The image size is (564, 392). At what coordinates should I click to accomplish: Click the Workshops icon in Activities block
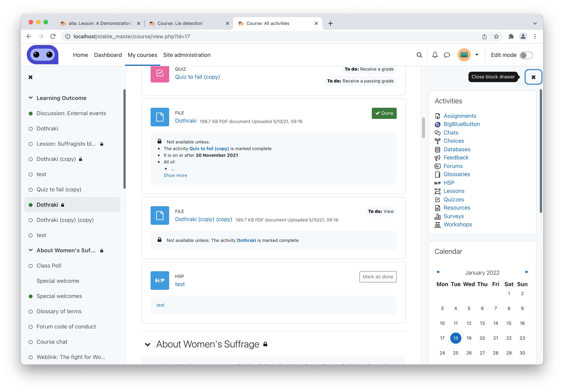click(x=437, y=225)
